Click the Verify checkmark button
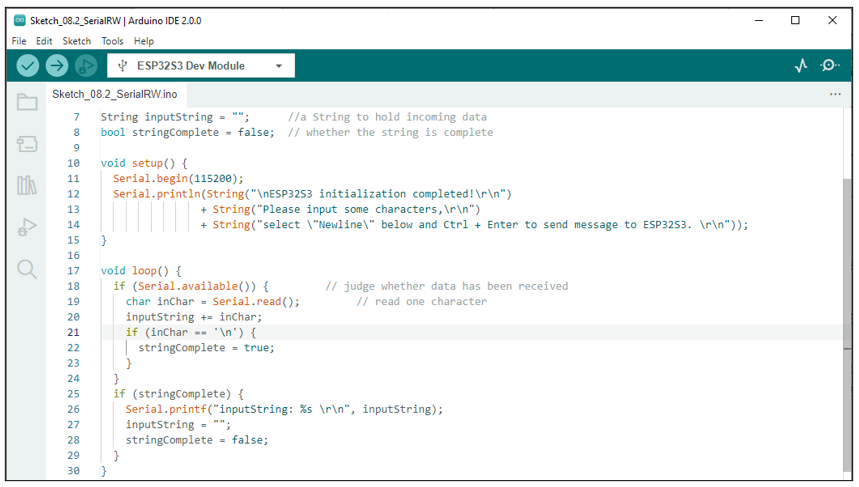The width and height of the screenshot is (859, 487). (27, 66)
